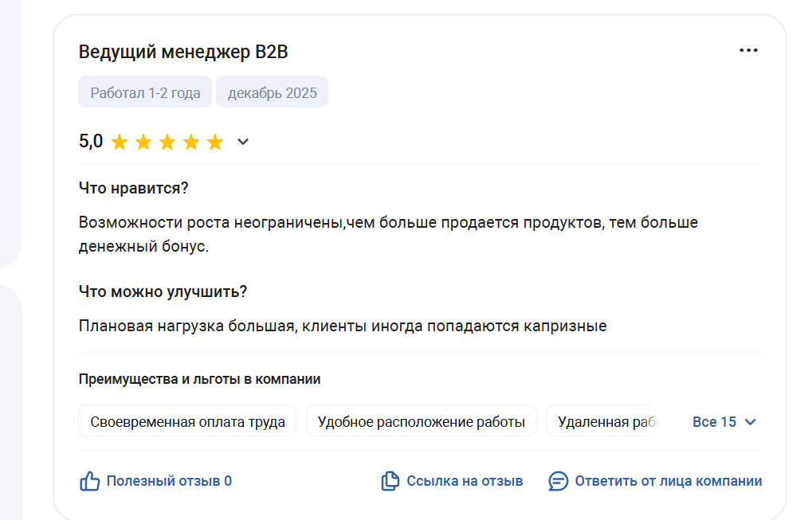This screenshot has height=520, width=812.
Task: Select the "Удобное расположение работы" tag
Action: 421,421
